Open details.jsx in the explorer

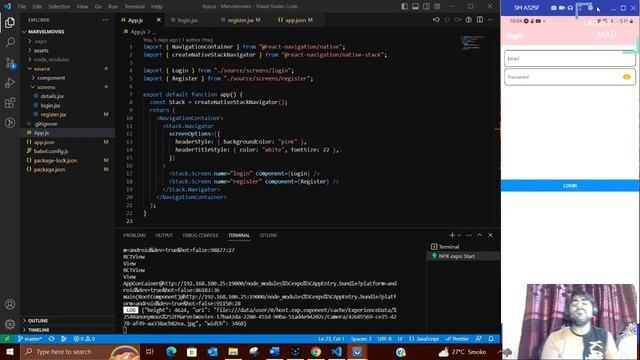point(52,96)
